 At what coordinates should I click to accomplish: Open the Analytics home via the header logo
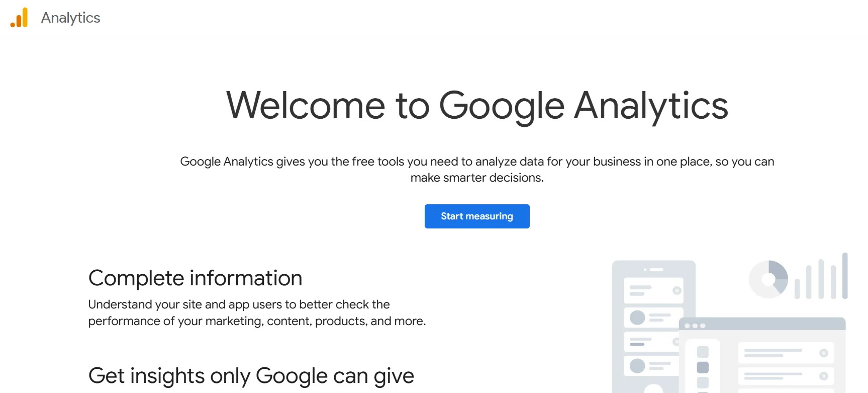[19, 18]
